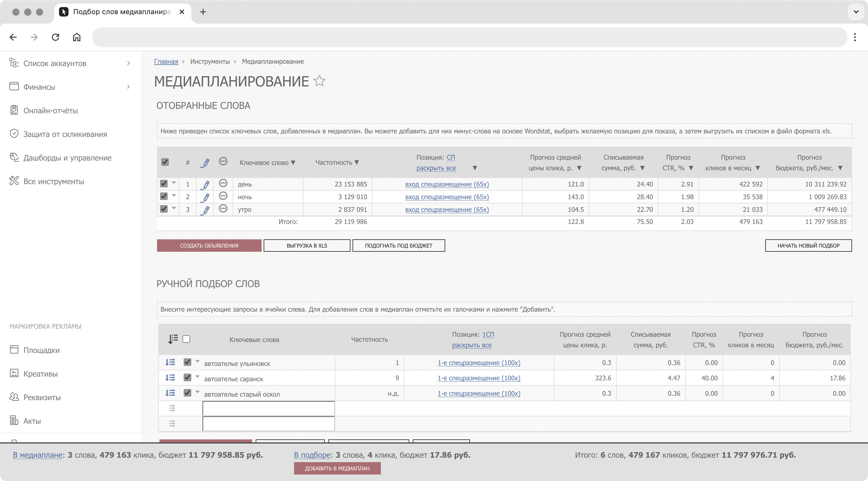Remove keyword 'ночь' with the minus icon
The height and width of the screenshot is (481, 868).
pos(223,196)
